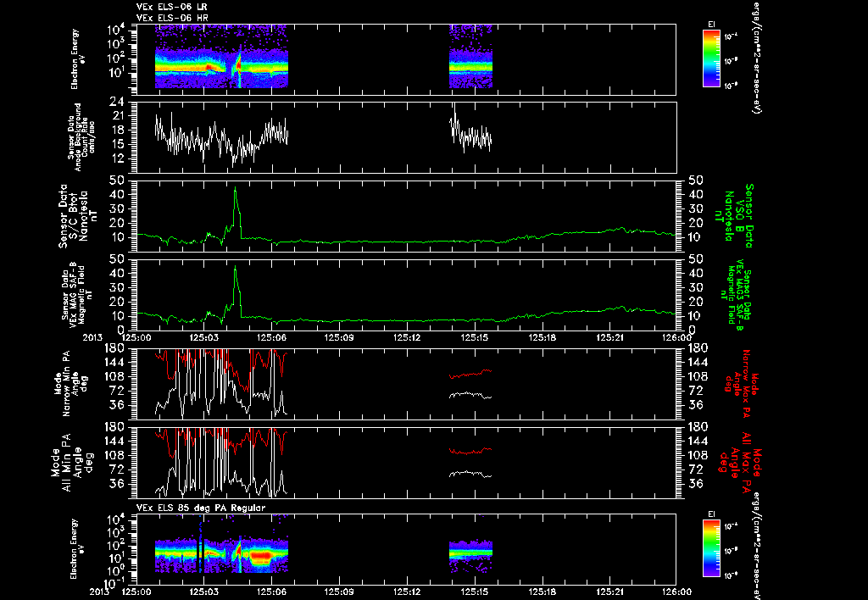Click the red spectrogram burst in the top panel
This screenshot has width=868, height=600.
[x=238, y=64]
